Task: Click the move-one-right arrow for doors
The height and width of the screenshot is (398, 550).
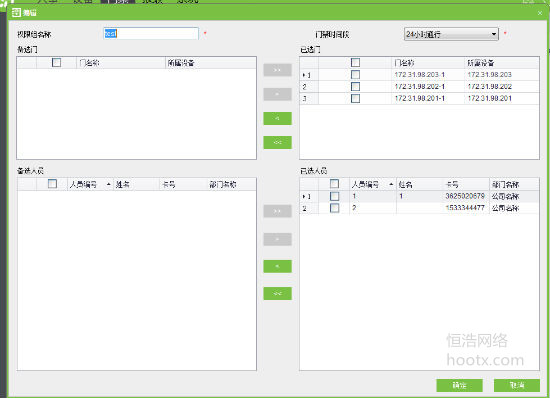Action: click(x=277, y=94)
